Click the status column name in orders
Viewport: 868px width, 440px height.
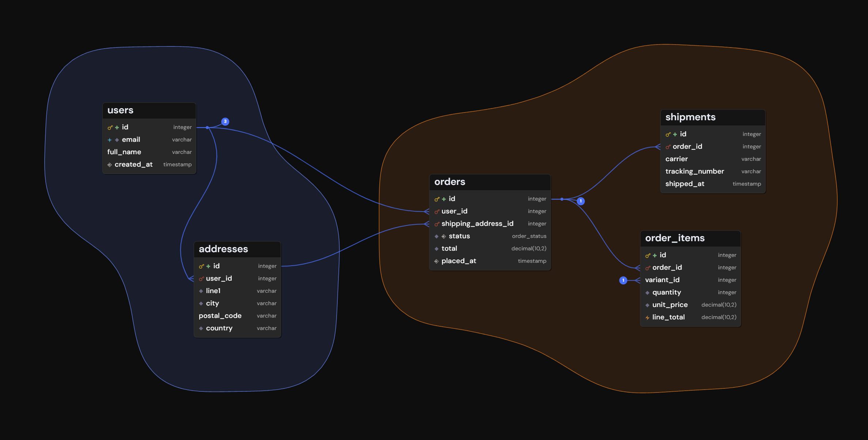click(x=459, y=236)
